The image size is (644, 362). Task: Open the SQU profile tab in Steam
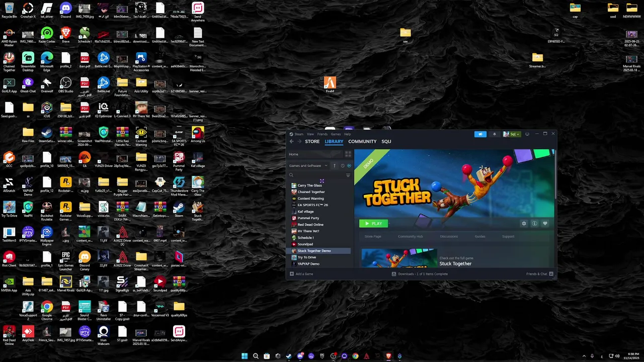386,141
